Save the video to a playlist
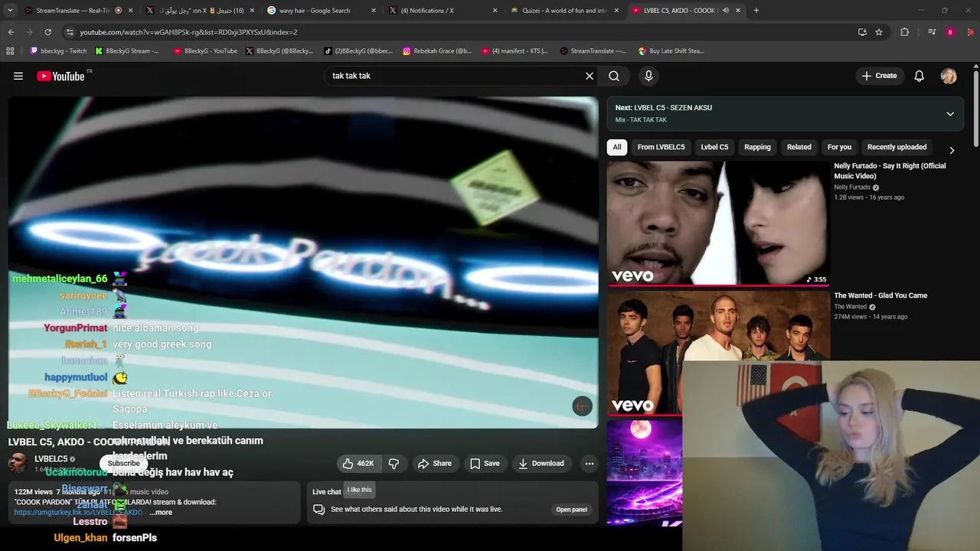The width and height of the screenshot is (980, 551). click(485, 463)
